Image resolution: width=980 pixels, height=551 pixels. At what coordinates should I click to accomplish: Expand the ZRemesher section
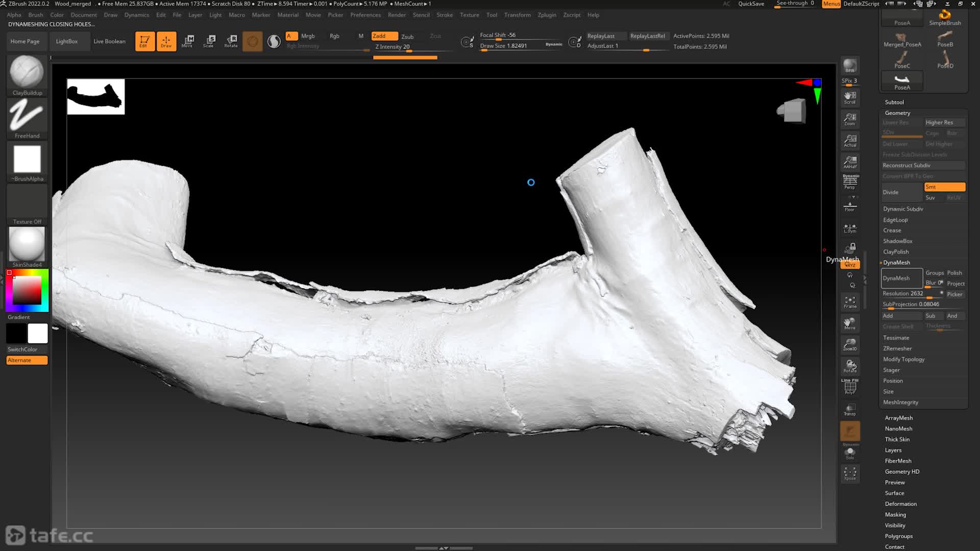(897, 348)
